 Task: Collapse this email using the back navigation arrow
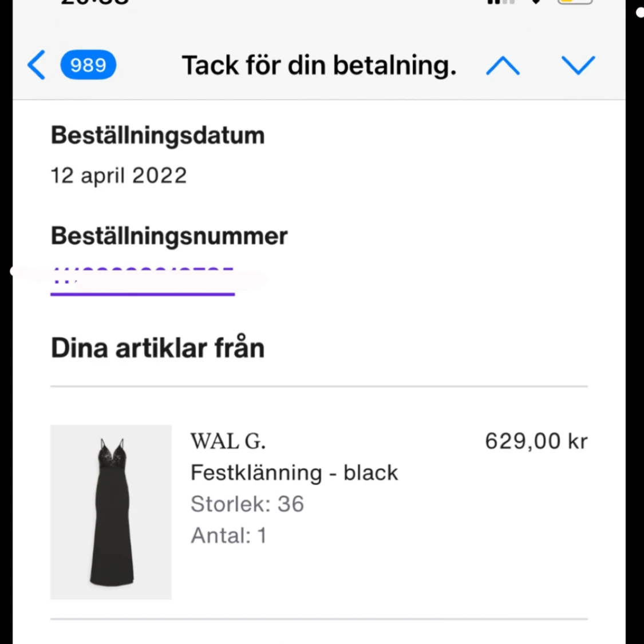pos(35,65)
